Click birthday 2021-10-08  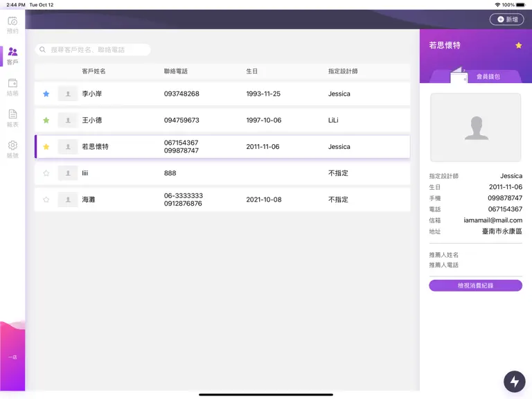click(x=264, y=199)
